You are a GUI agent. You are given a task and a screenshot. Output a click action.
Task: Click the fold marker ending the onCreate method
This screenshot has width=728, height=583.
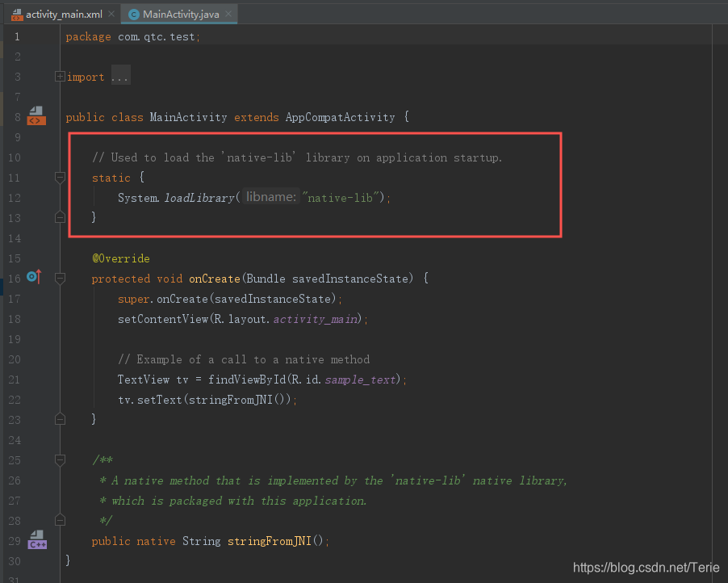pos(60,417)
